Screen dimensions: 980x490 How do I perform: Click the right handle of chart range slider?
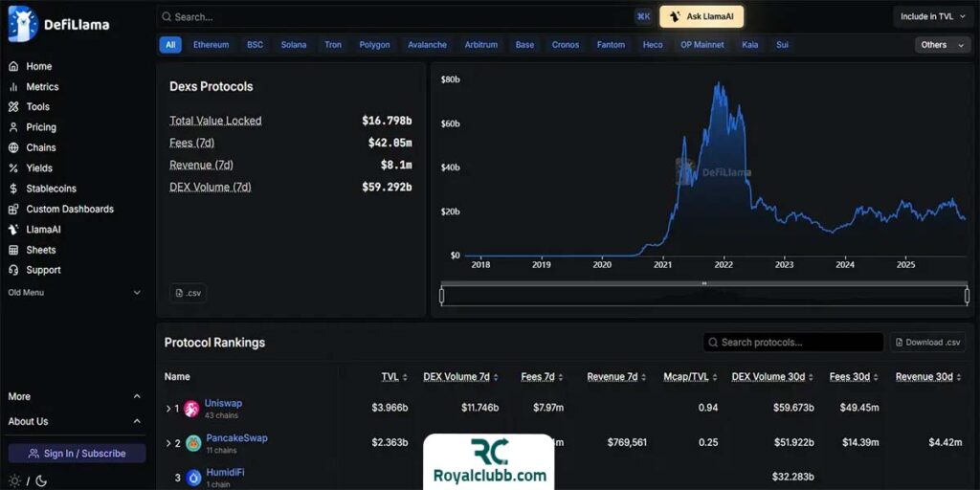pos(968,296)
